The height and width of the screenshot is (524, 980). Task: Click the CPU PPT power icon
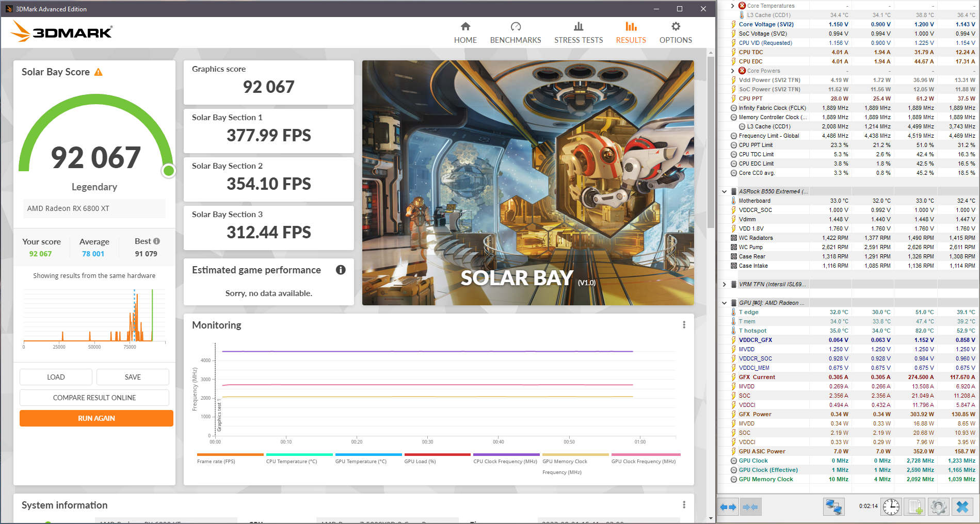[734, 99]
